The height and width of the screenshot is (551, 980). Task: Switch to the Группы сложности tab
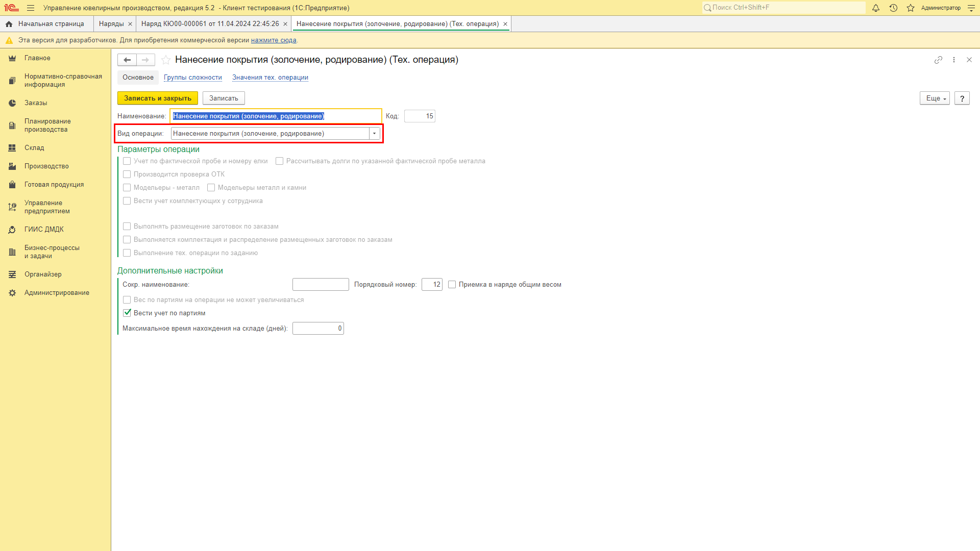192,78
